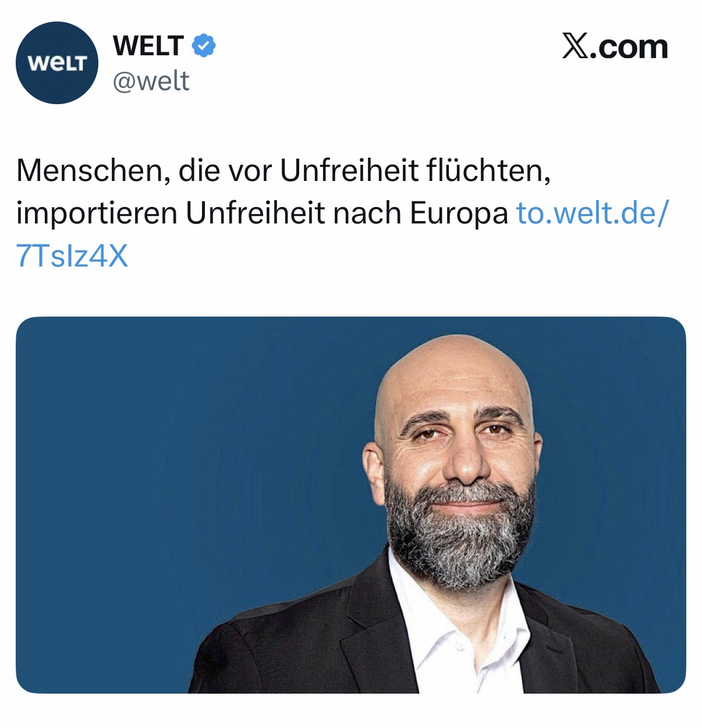This screenshot has height=728, width=702.
Task: Open the @welt handle
Action: [x=151, y=80]
